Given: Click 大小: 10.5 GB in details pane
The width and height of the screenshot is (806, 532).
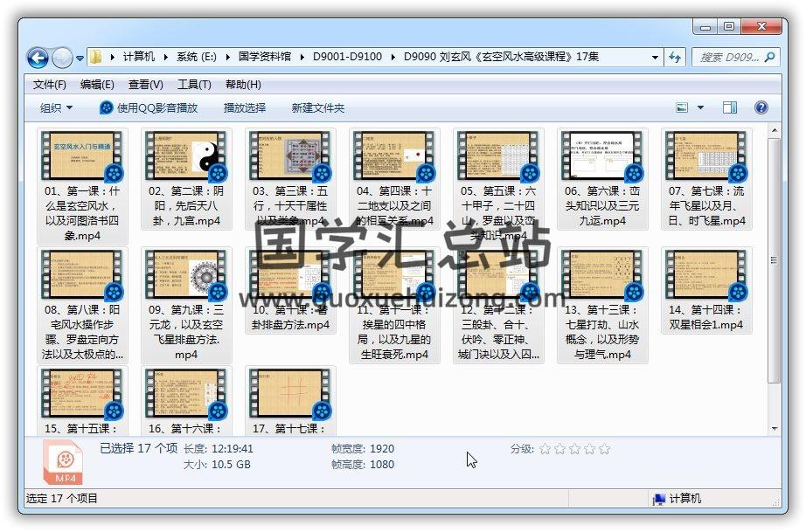Looking at the screenshot, I should click(x=217, y=465).
